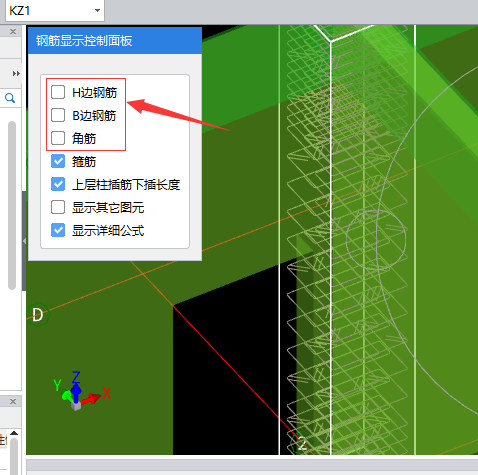The height and width of the screenshot is (475, 478).
Task: Click the small left-panel collapse arrow
Action: (x=24, y=241)
